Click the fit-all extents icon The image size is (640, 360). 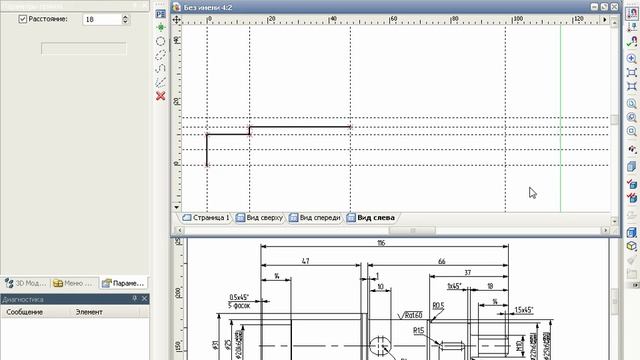tap(632, 87)
